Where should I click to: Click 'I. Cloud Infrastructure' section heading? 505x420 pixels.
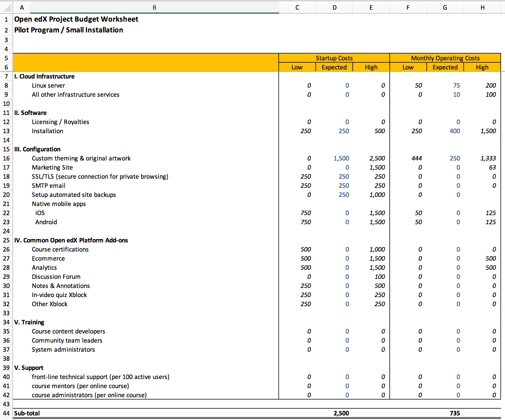44,76
